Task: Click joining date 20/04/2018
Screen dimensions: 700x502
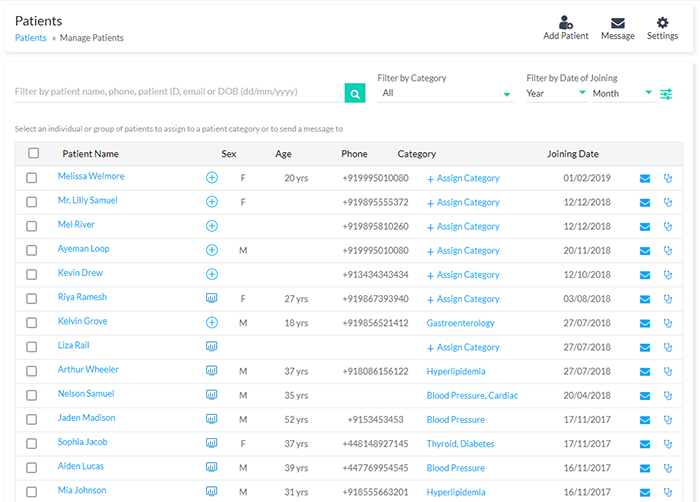Action: [587, 395]
